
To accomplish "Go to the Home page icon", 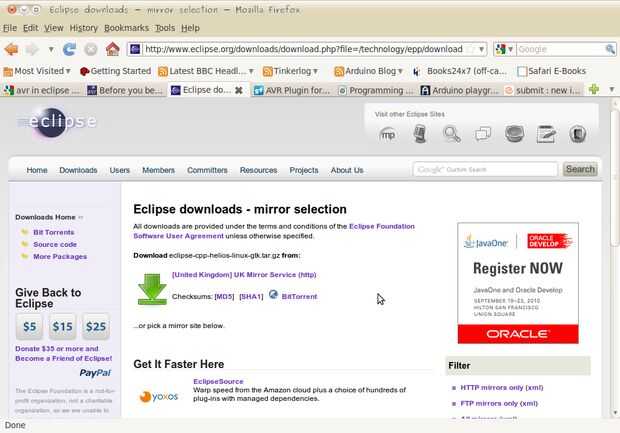I will [113, 49].
